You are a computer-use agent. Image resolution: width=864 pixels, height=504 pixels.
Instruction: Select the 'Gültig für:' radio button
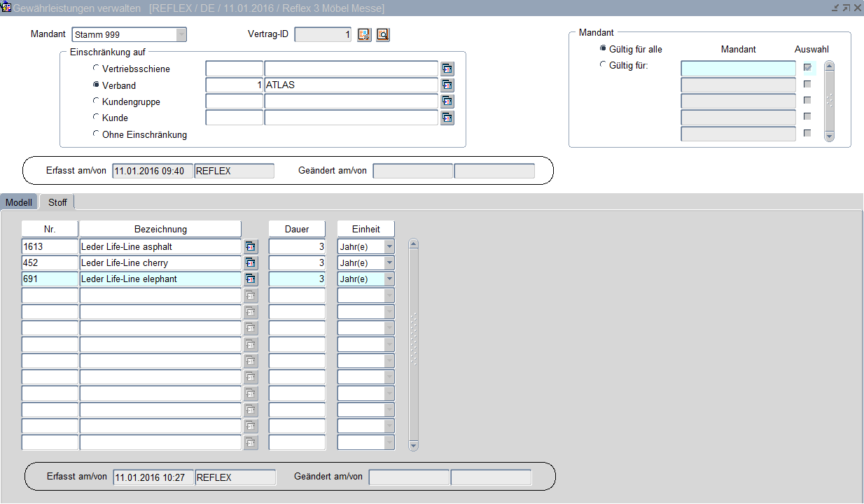(603, 65)
